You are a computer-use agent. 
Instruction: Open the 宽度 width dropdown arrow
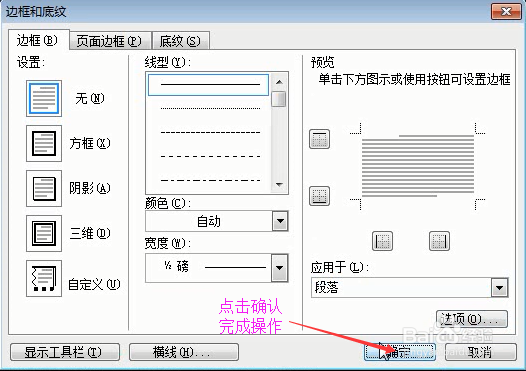click(x=279, y=268)
